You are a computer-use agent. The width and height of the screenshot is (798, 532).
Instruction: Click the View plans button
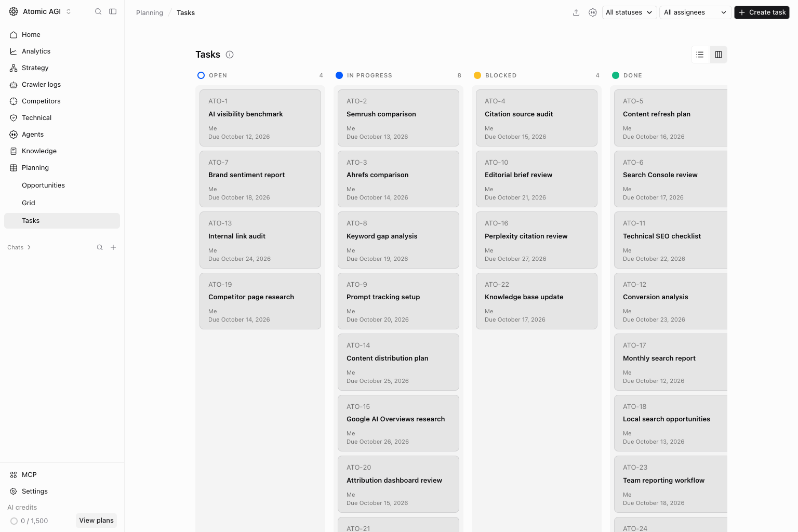(x=96, y=521)
